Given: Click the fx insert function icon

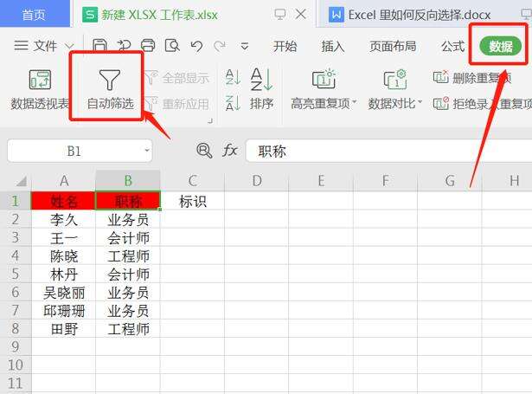Looking at the screenshot, I should [230, 150].
